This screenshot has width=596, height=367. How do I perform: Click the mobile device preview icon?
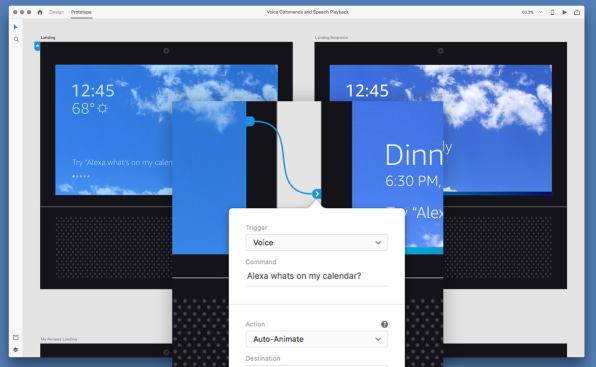(x=552, y=12)
